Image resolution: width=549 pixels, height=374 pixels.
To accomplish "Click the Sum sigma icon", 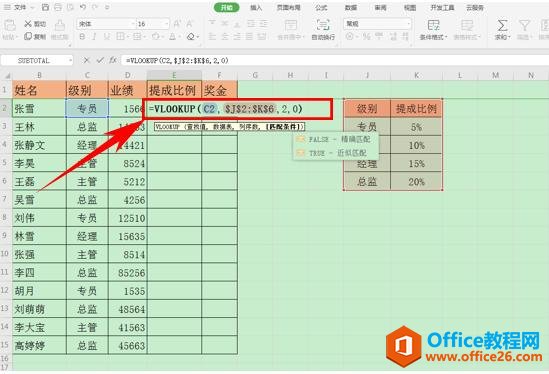I will 502,25.
